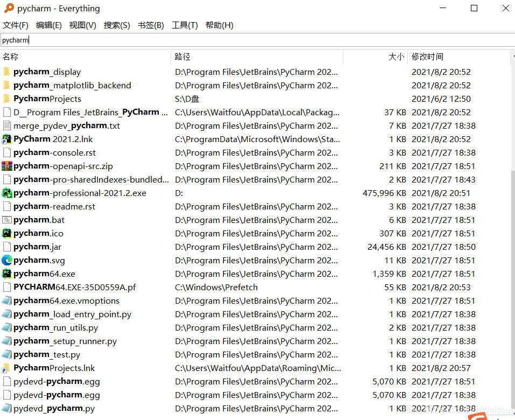
Task: Click the Edge icon beside pycharm.svg
Action: [x=6, y=260]
